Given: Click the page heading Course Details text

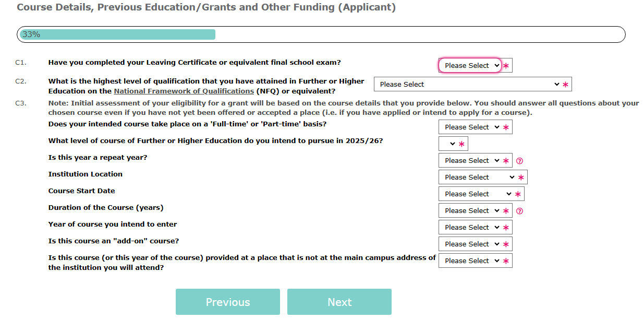Looking at the screenshot, I should [206, 7].
